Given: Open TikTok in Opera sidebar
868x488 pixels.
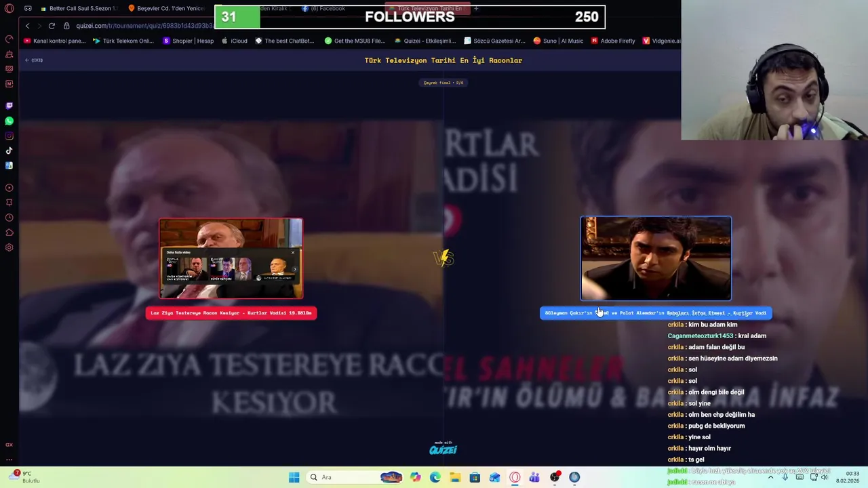Looking at the screenshot, I should click(x=9, y=150).
